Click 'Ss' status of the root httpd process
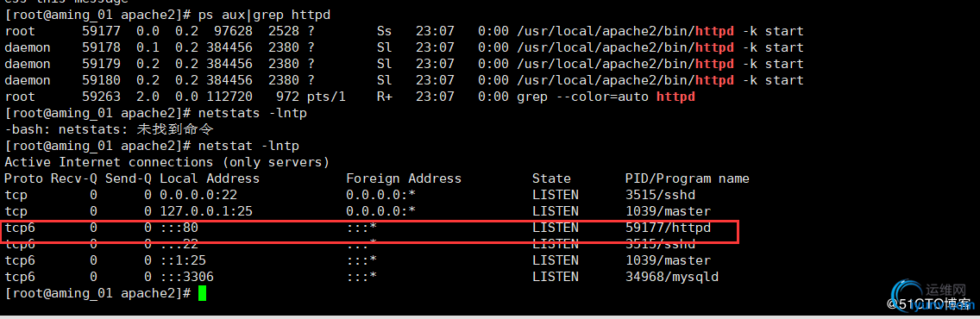 [385, 31]
